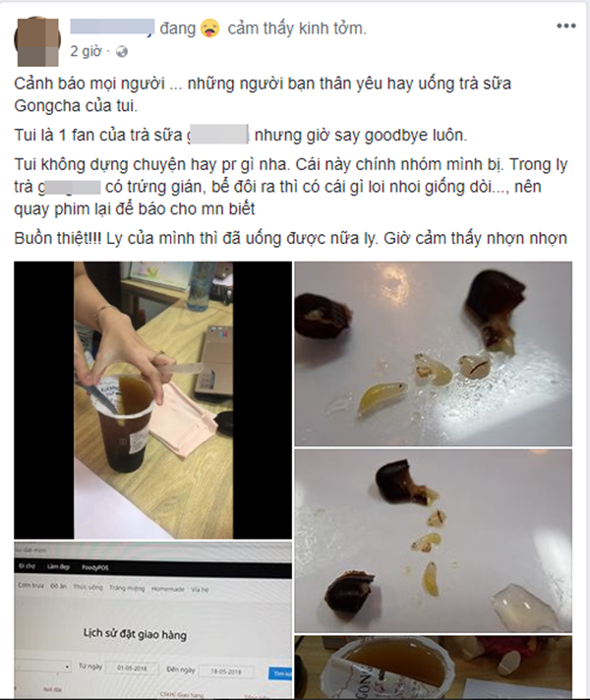Image resolution: width=590 pixels, height=700 pixels.
Task: Open top photo of larvae on table
Action: (433, 354)
